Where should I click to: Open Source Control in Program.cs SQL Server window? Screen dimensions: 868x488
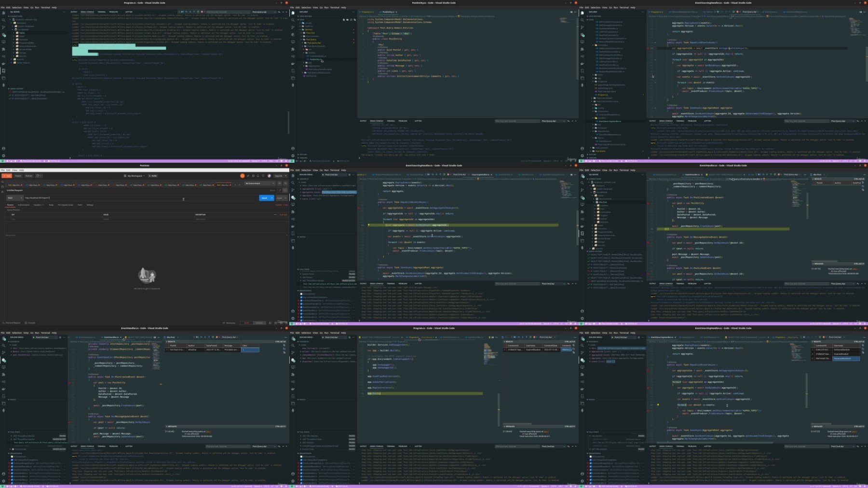[x=3, y=28]
